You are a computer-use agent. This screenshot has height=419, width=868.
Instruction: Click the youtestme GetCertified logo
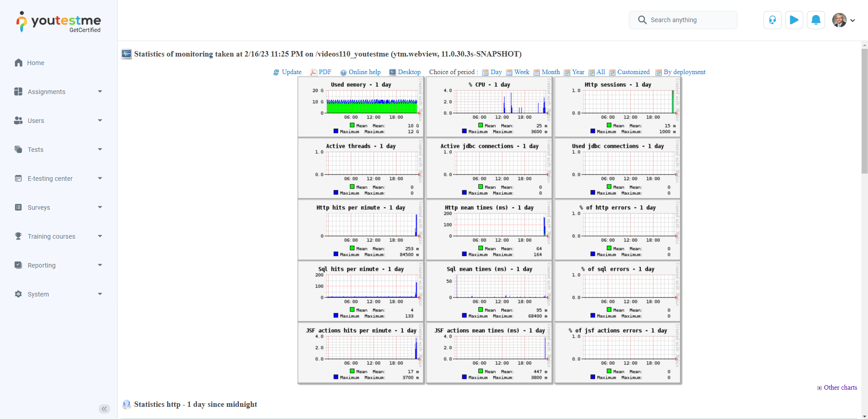(59, 22)
